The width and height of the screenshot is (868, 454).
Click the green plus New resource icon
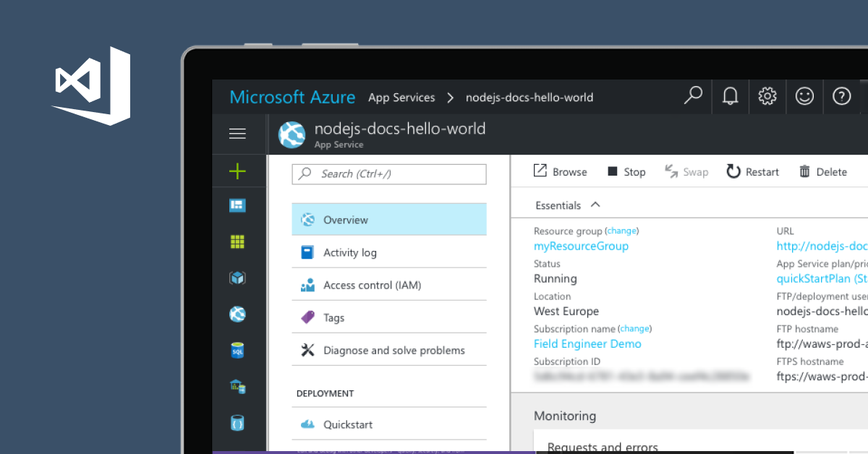(237, 171)
